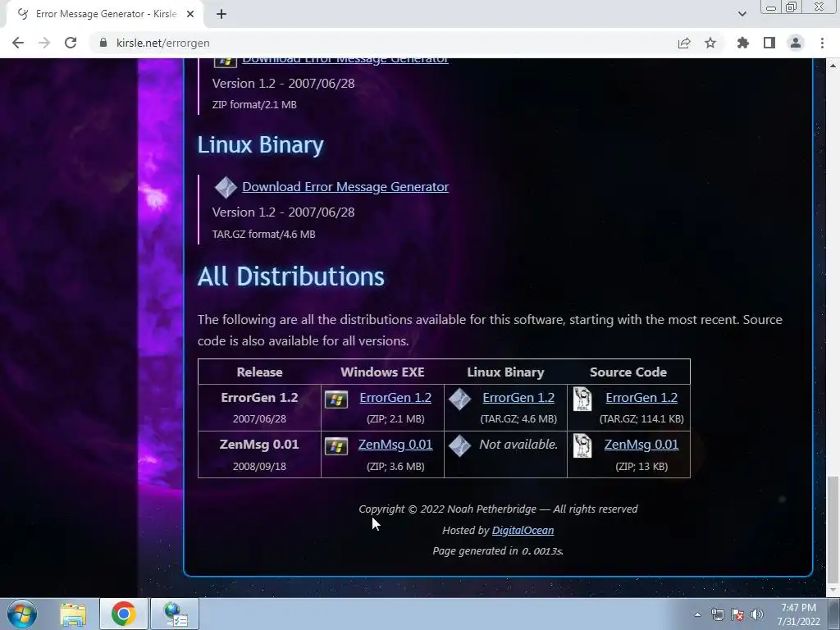Screen dimensions: 840x630
Task: Download ErrorGen 1.2 source code
Action: [641, 398]
